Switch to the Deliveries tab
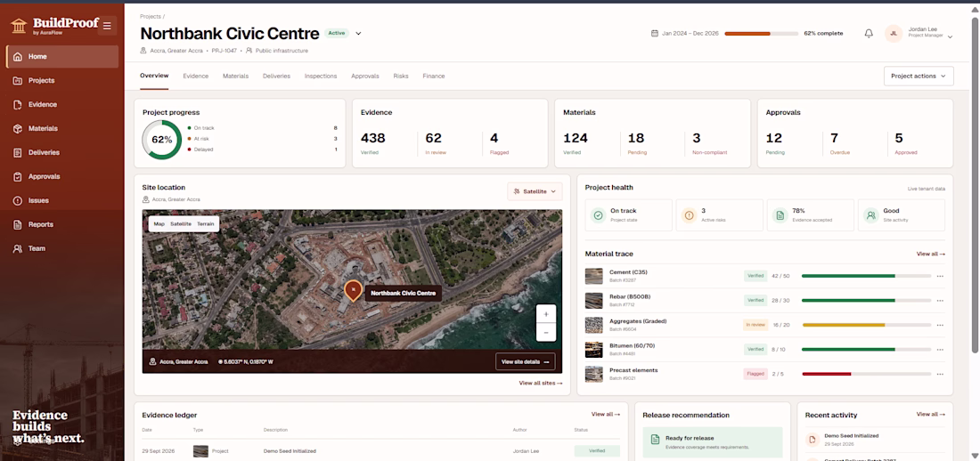 pos(276,77)
